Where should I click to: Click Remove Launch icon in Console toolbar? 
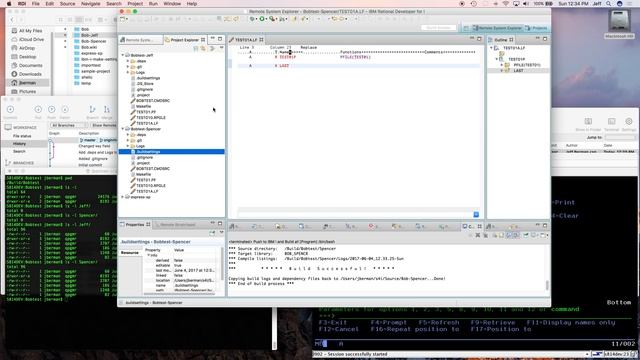click(478, 235)
